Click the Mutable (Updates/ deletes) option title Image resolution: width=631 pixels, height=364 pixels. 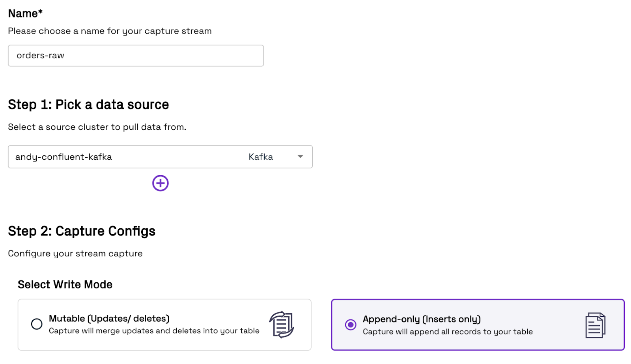(x=109, y=318)
